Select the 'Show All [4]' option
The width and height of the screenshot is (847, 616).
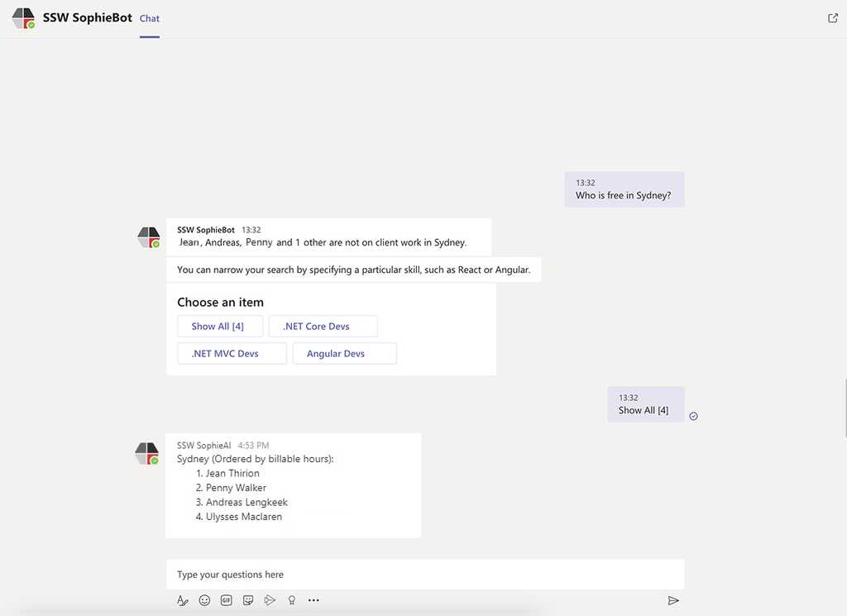[x=219, y=326]
